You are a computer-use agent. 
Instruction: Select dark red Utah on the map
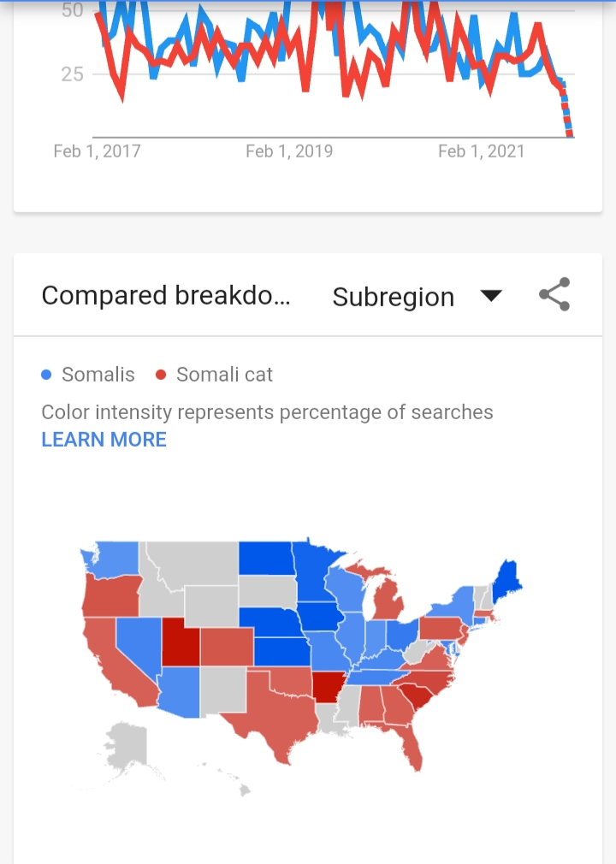[181, 642]
